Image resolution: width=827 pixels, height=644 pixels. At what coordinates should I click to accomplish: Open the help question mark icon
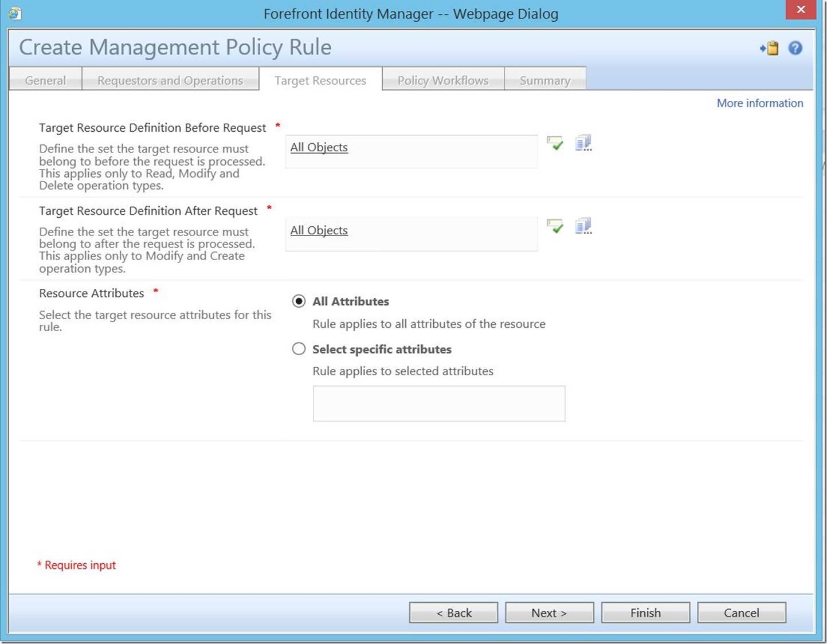point(795,48)
